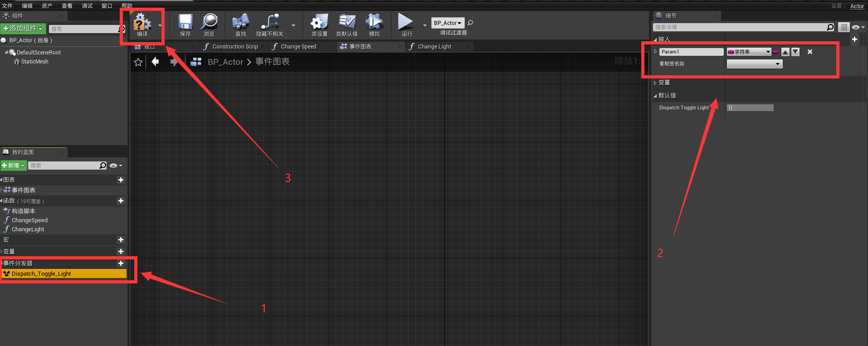The width and height of the screenshot is (868, 346).
Task: Click the Browse (浏览) magnifier icon
Action: 209,23
